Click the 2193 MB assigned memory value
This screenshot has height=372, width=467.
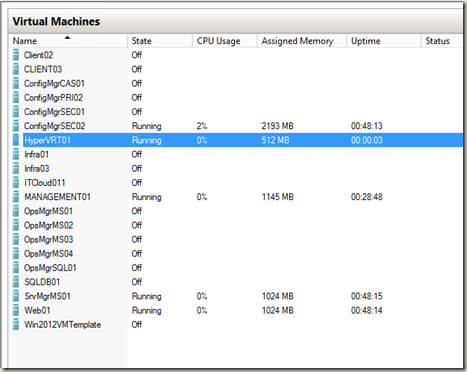[277, 126]
